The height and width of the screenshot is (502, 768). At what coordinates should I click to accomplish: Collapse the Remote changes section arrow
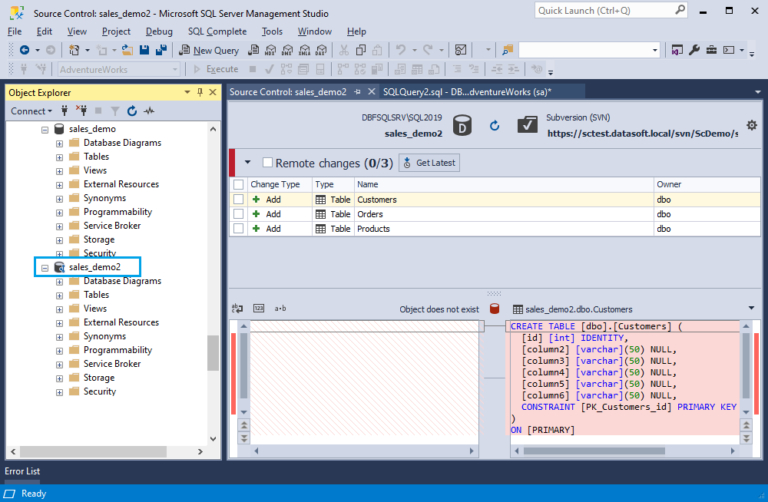tap(248, 162)
